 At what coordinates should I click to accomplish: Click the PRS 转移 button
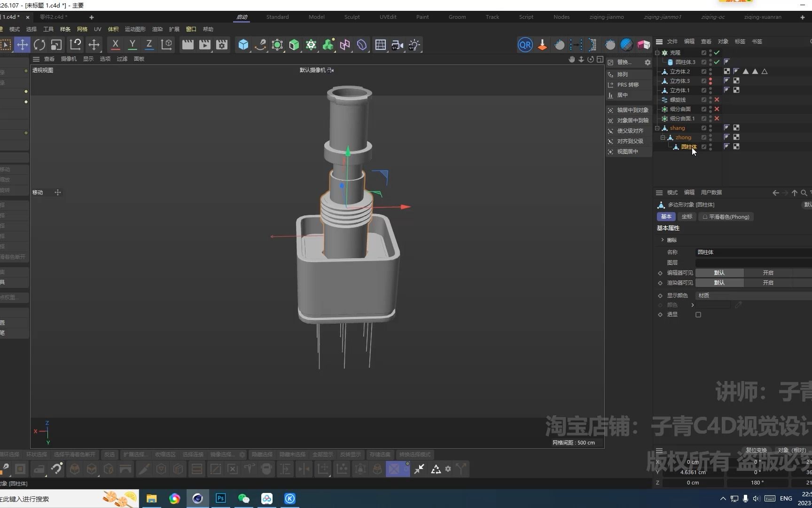coord(628,85)
